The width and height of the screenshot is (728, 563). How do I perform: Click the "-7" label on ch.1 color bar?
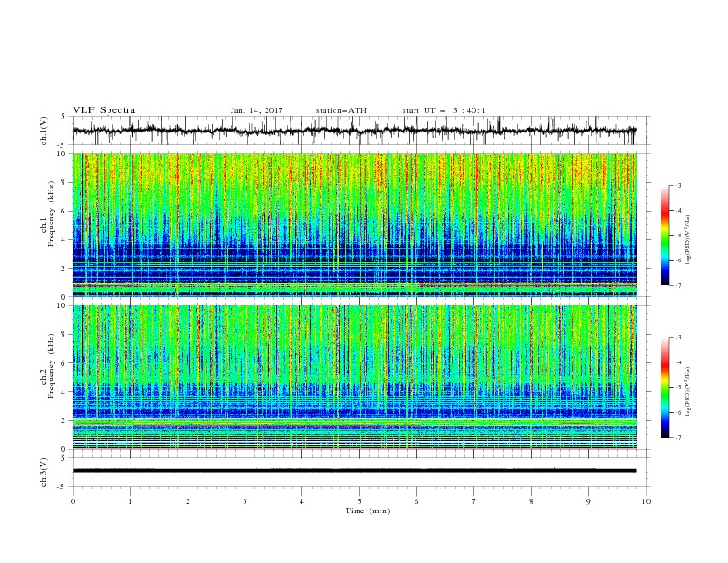[677, 285]
